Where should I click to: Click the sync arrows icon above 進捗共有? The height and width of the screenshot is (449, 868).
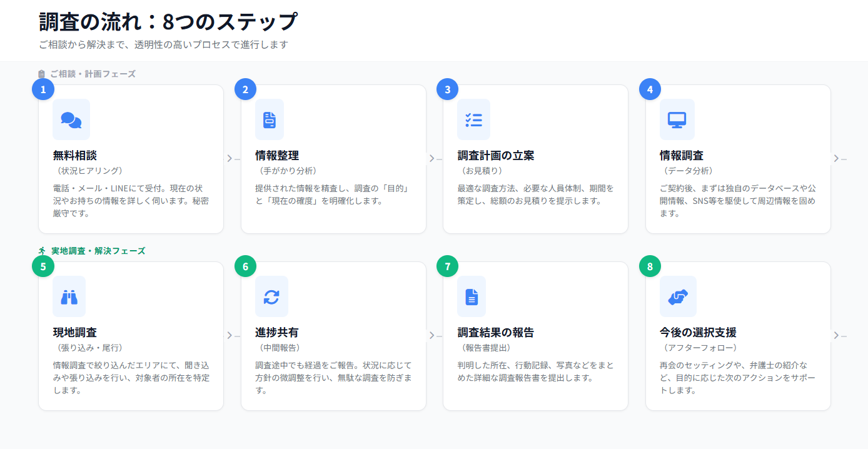271,296
